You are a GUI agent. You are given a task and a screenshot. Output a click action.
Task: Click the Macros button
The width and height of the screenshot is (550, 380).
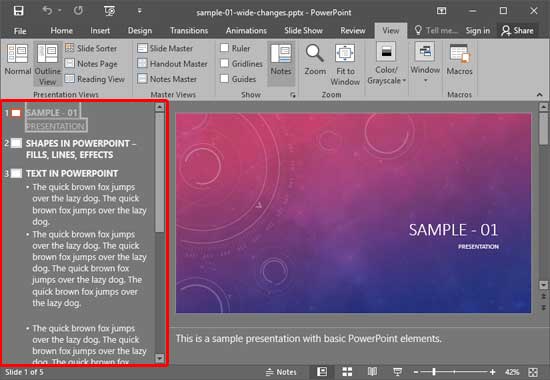[x=459, y=60]
